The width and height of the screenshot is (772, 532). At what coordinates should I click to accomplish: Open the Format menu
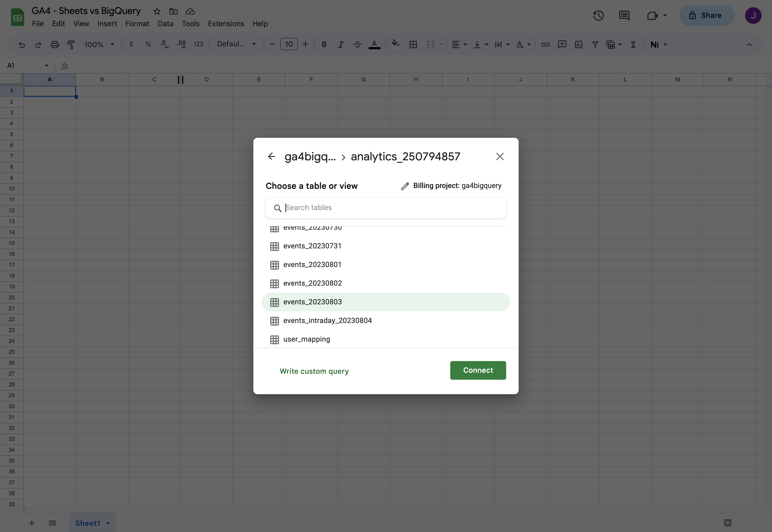[x=137, y=23]
